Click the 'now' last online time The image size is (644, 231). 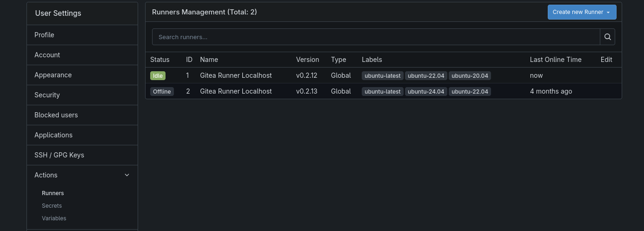pyautogui.click(x=536, y=75)
